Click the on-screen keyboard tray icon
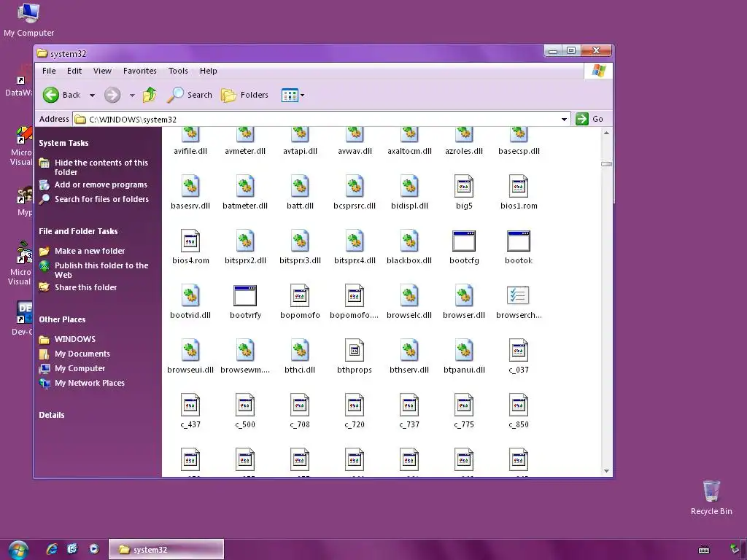The width and height of the screenshot is (747, 560). (704, 550)
